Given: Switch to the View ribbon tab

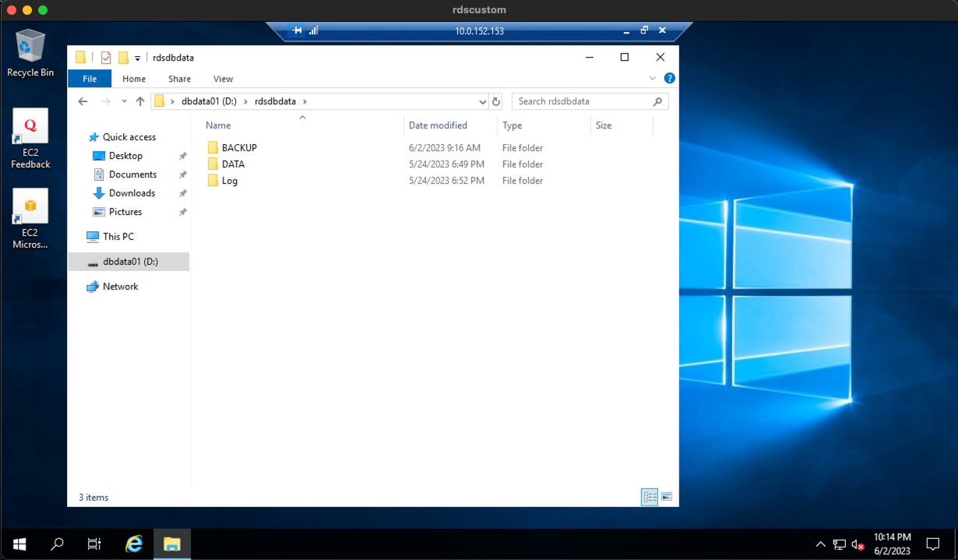Looking at the screenshot, I should pos(223,79).
